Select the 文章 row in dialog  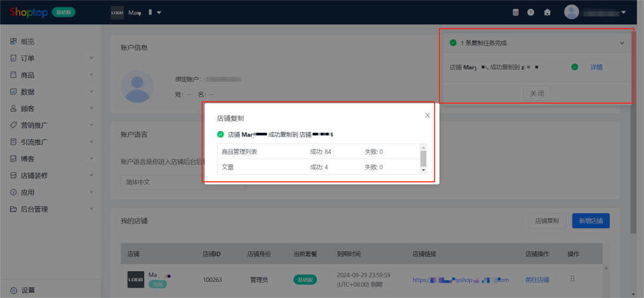coord(318,167)
